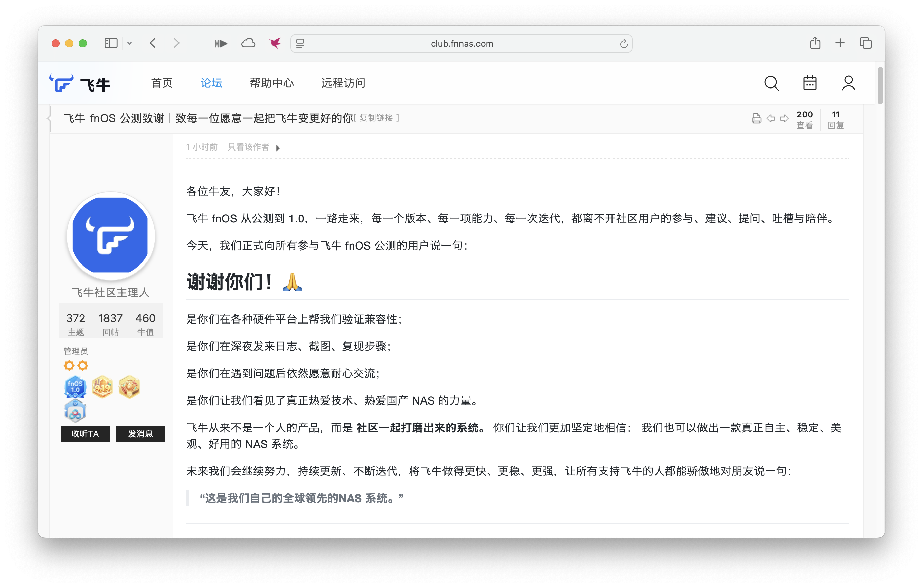Open the sidebar chevron dropdown
The image size is (923, 588).
click(x=130, y=43)
